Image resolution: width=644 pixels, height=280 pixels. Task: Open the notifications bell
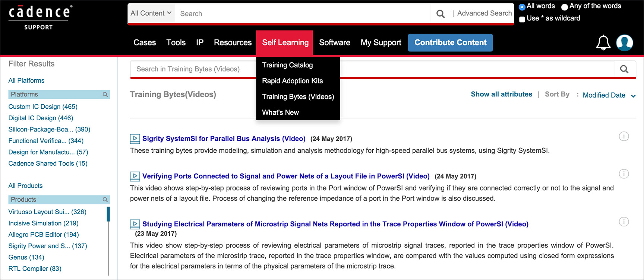point(603,42)
